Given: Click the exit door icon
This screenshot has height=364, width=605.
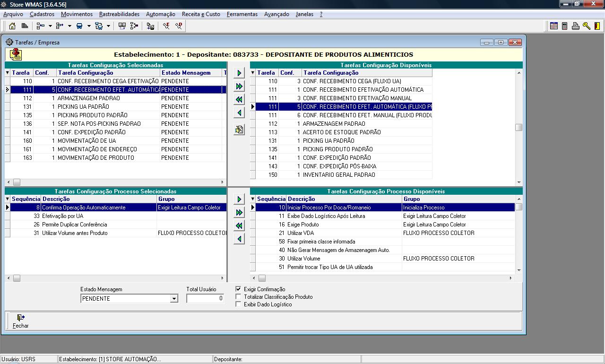Looking at the screenshot, I should [x=597, y=26].
